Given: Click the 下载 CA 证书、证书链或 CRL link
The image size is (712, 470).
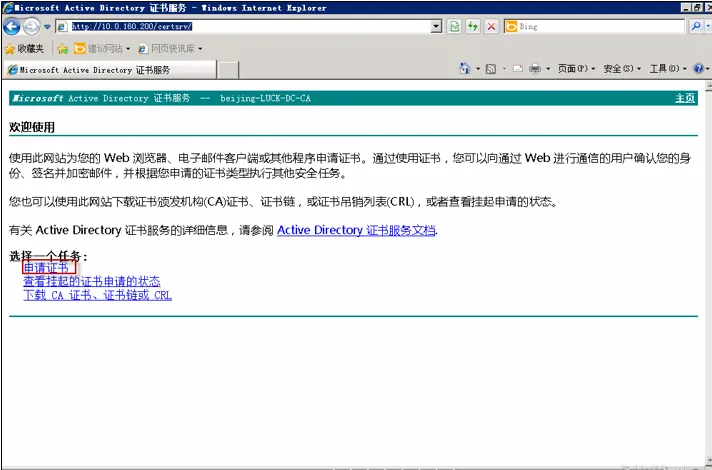Looking at the screenshot, I should [x=98, y=296].
